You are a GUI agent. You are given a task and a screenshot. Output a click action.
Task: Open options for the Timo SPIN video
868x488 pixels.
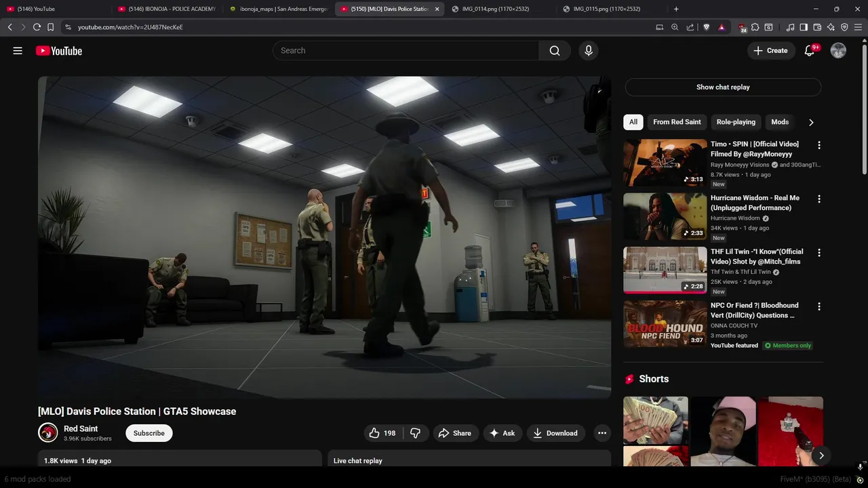pos(818,145)
